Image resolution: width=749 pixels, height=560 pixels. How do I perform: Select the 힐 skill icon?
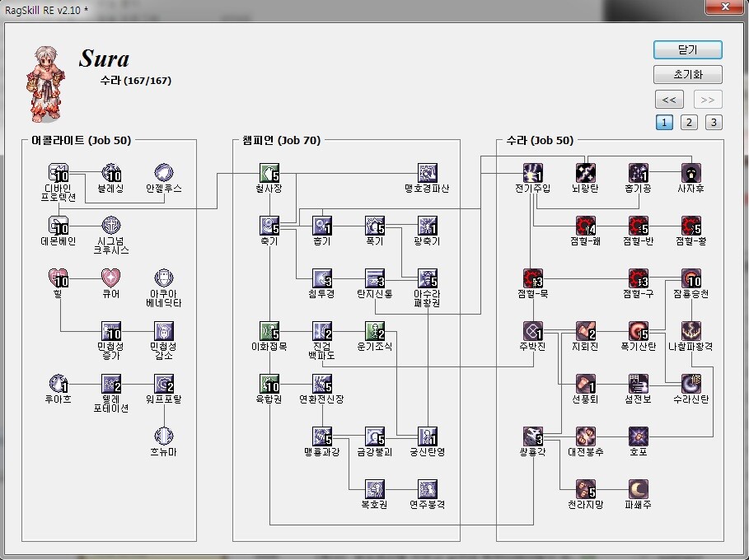point(59,278)
